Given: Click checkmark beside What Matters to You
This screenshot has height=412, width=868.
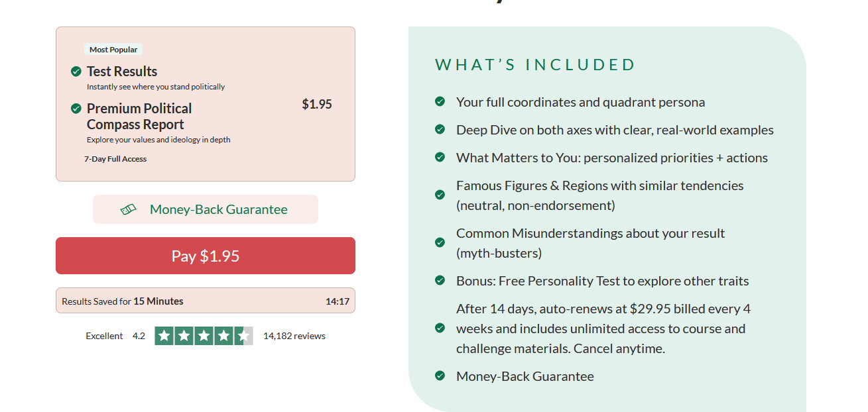Looking at the screenshot, I should point(440,157).
